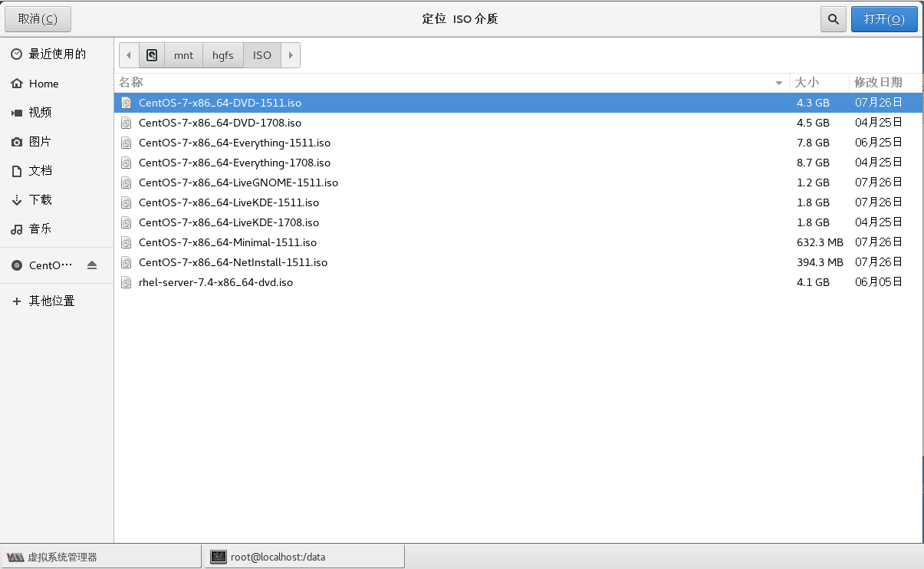Screen dimensions: 924x569
Task: Click ISO file icon of NetInstall-1511.iso
Action: (127, 262)
